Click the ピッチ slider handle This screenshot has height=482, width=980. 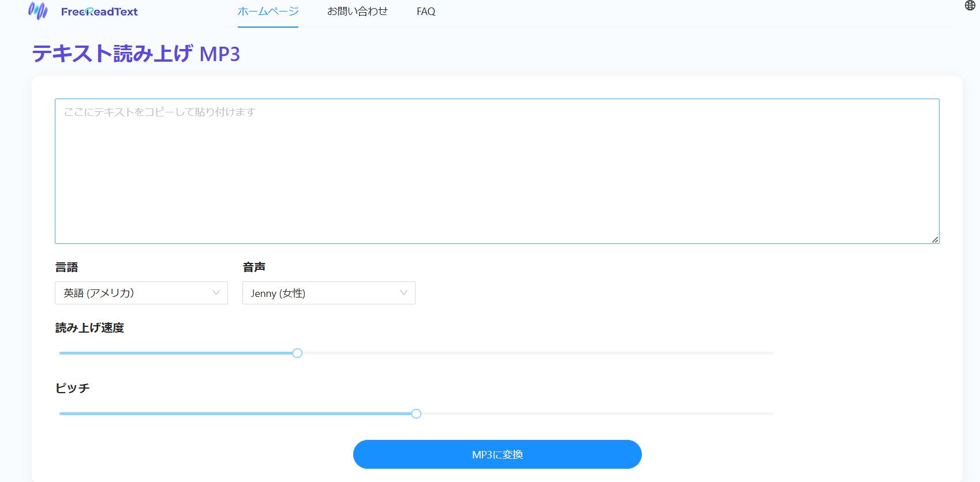(416, 413)
